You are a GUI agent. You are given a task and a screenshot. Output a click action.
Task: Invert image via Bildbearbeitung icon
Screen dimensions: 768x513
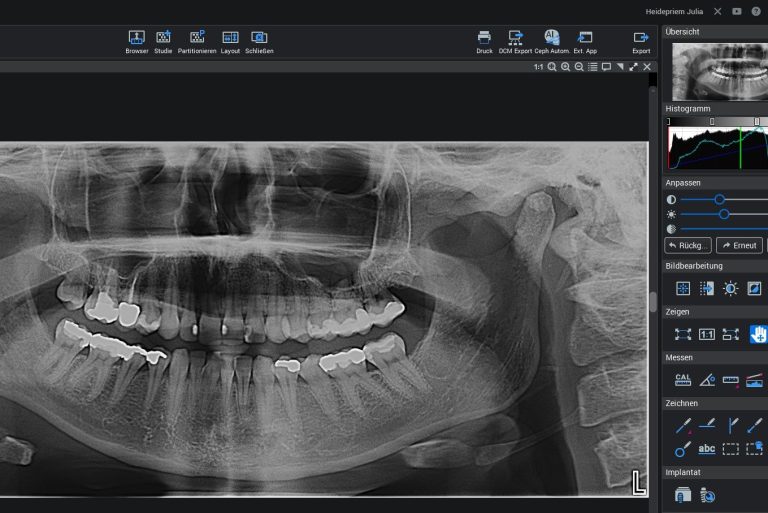754,289
